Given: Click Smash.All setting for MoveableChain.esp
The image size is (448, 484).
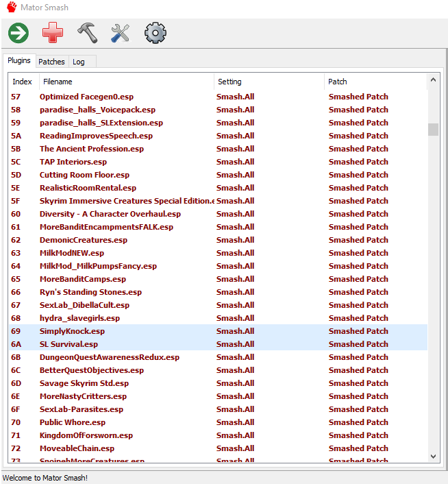Looking at the screenshot, I should pyautogui.click(x=235, y=448).
